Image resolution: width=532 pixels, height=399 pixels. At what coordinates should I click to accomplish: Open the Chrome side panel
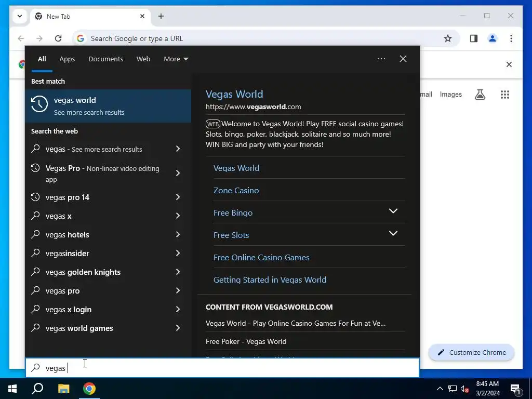[x=474, y=38]
